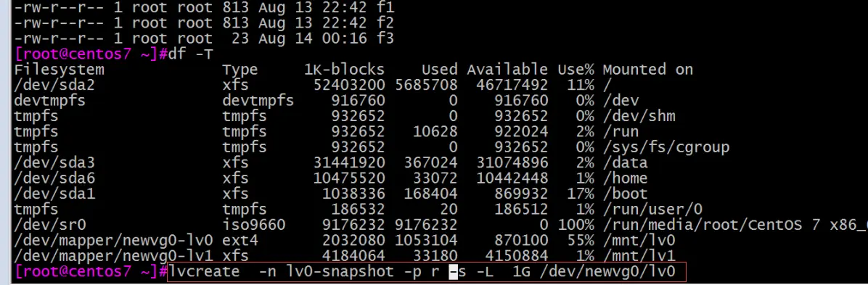Click the devtmpfs filesystem name
The width and height of the screenshot is (868, 285).
[50, 101]
